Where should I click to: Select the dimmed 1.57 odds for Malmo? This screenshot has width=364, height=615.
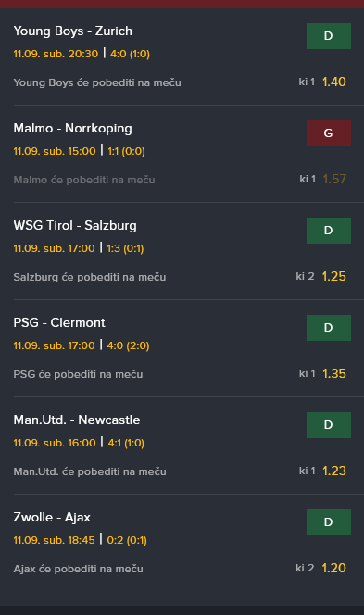pos(334,180)
